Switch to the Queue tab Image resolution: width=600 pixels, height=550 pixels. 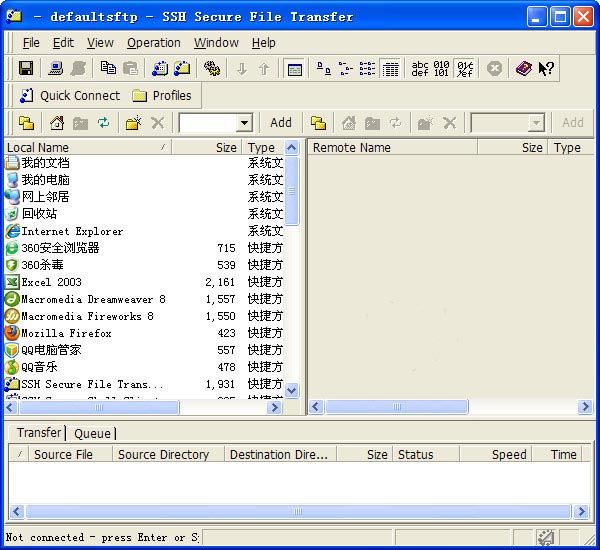pos(92,433)
